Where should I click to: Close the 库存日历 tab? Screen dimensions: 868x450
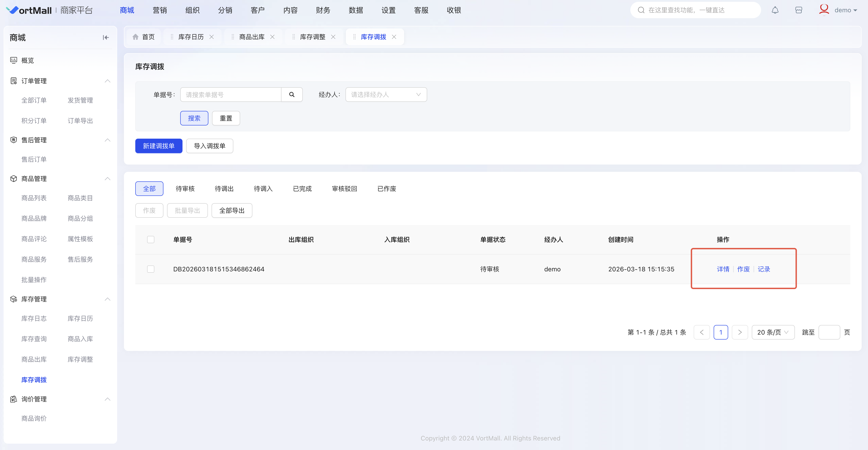tap(212, 37)
